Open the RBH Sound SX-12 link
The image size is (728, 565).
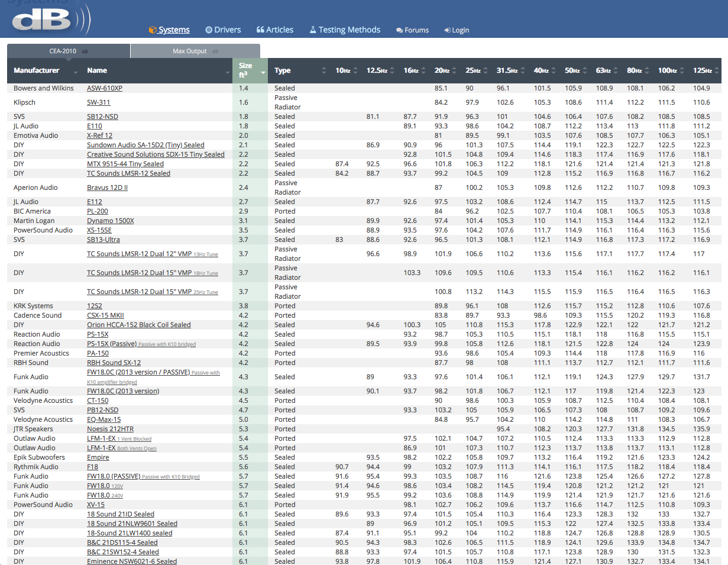pyautogui.click(x=114, y=363)
